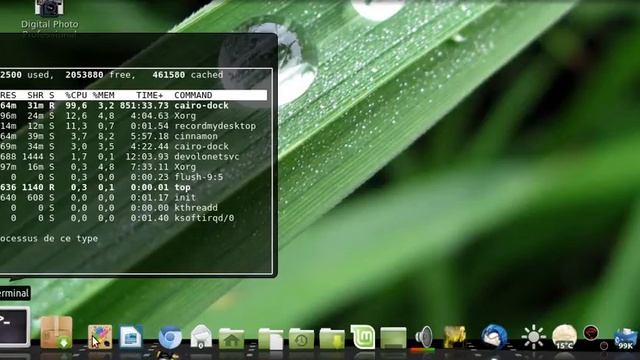
Task: Open the yellow icon beside the speaker
Action: pyautogui.click(x=455, y=337)
